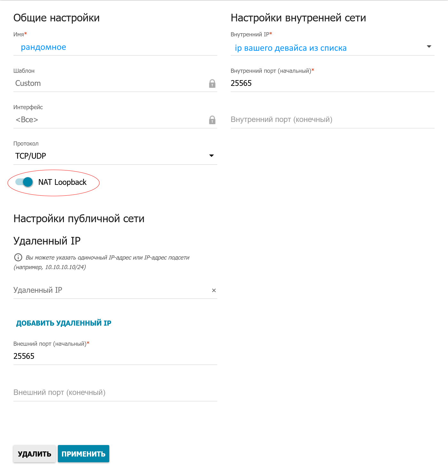Focus the Внешний порт (конечный) field
The height and width of the screenshot is (476, 448).
[x=115, y=393]
